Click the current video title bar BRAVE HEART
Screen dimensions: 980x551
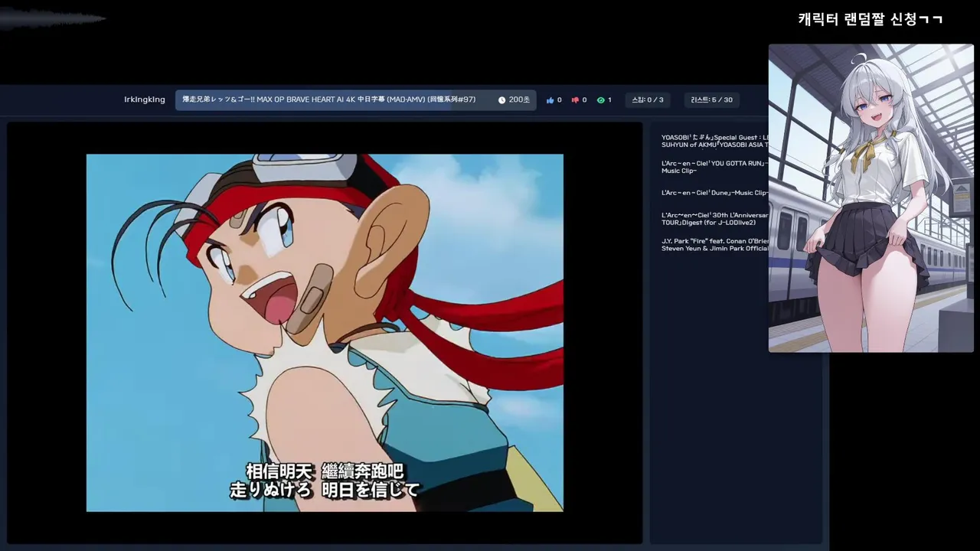(x=356, y=100)
